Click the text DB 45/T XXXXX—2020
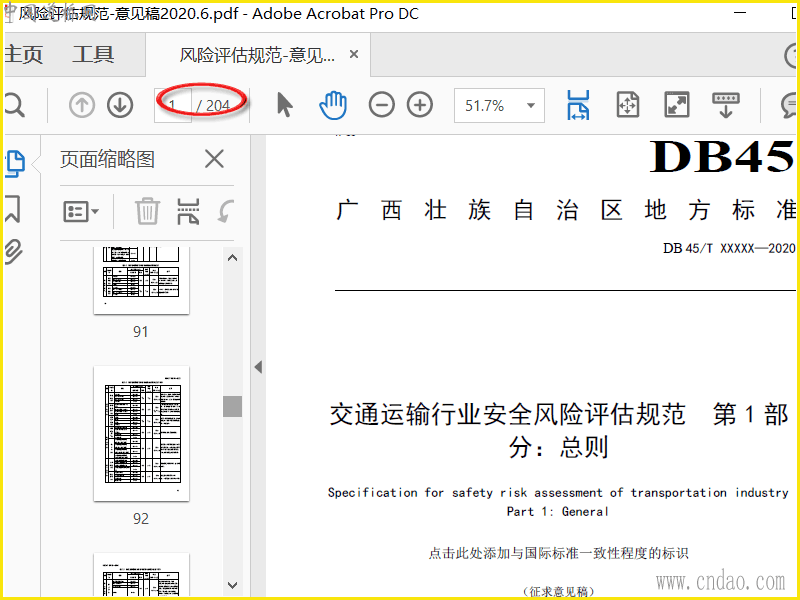This screenshot has height=600, width=800. tap(729, 248)
